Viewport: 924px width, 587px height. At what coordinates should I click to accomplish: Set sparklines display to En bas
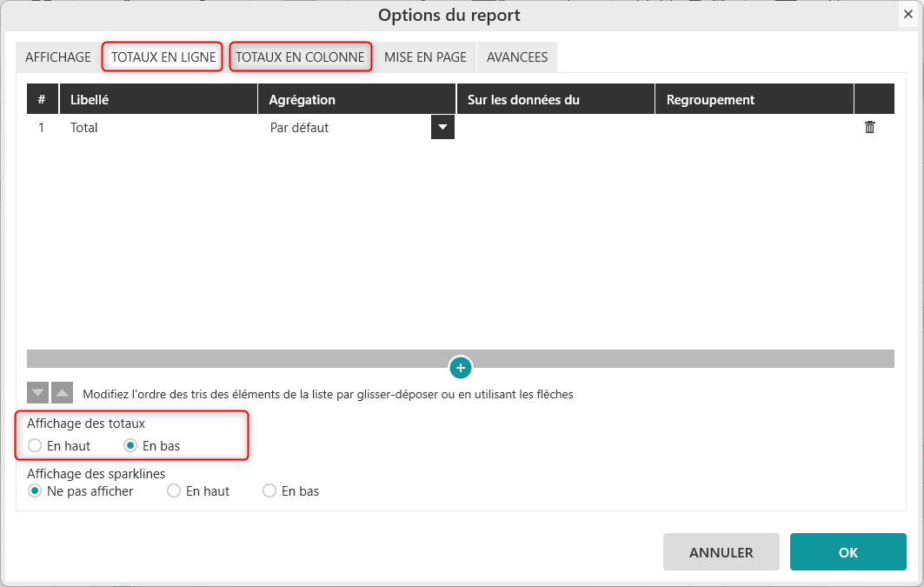tap(269, 491)
